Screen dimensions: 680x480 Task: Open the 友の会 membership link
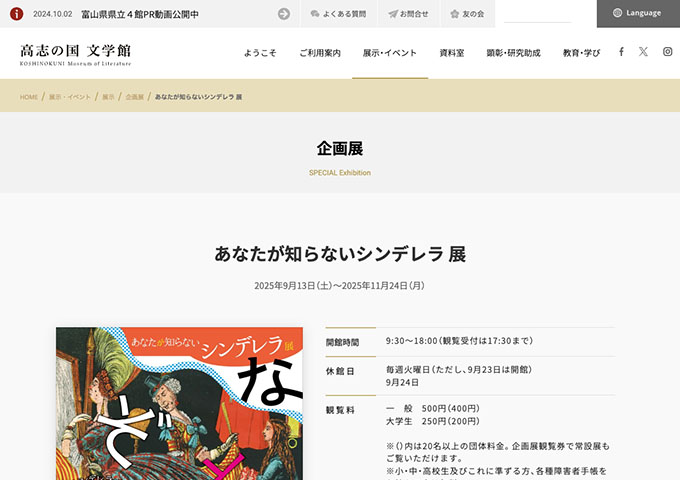pos(467,14)
